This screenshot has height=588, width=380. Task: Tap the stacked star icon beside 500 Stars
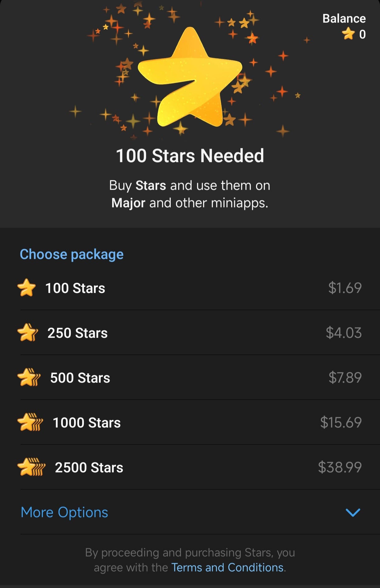point(29,377)
